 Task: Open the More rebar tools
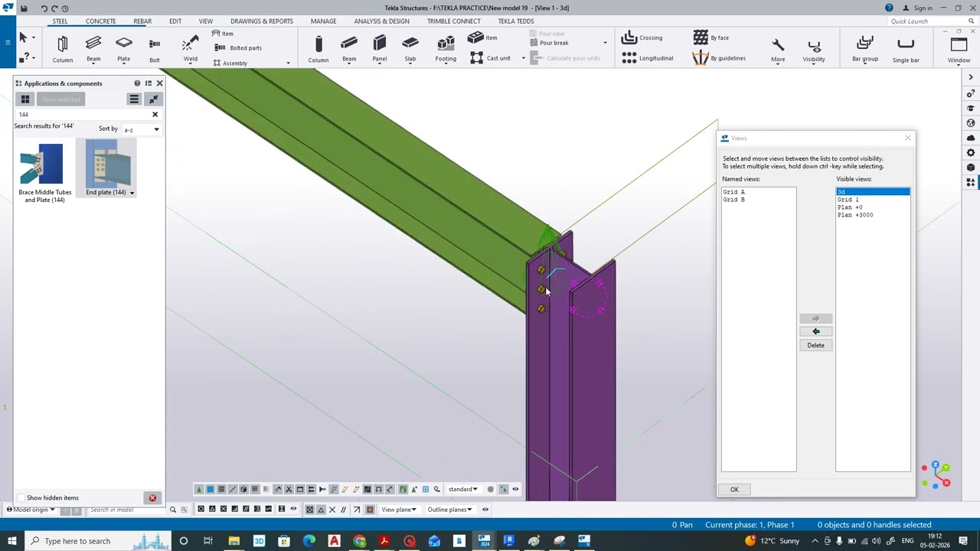[x=778, y=49]
